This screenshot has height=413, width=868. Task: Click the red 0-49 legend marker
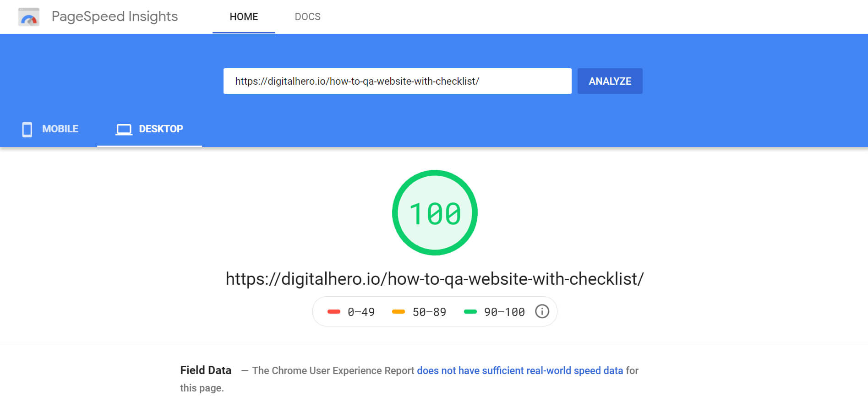[334, 311]
